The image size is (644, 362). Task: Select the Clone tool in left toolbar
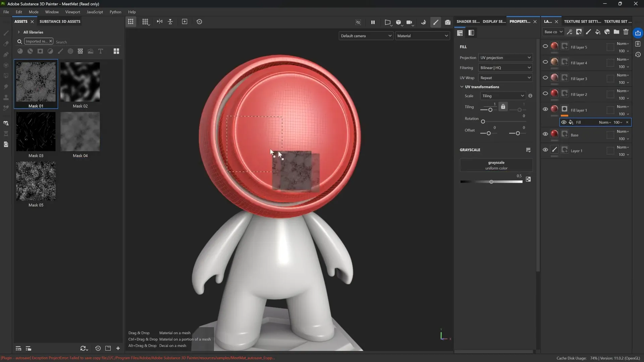pyautogui.click(x=6, y=97)
